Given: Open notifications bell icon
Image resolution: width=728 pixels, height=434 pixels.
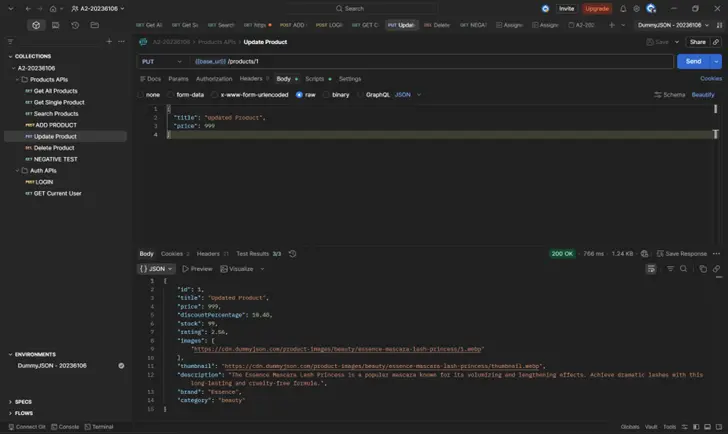Looking at the screenshot, I should (623, 8).
